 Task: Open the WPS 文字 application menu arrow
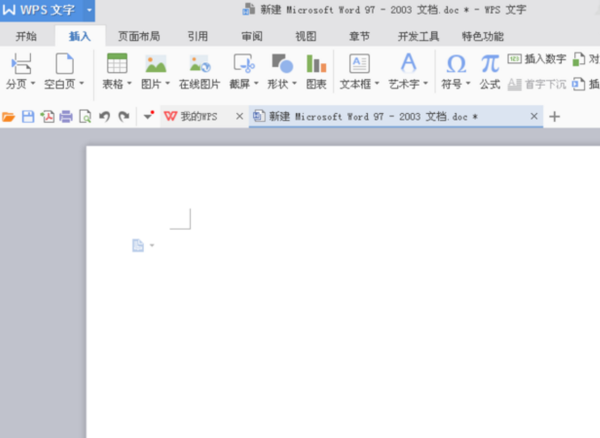pyautogui.click(x=89, y=10)
